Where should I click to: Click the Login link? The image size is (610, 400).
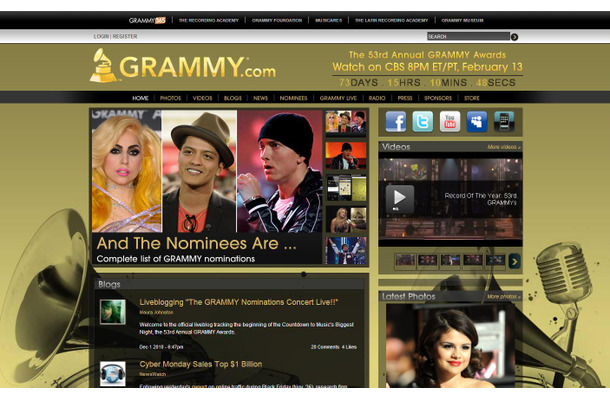[x=101, y=36]
